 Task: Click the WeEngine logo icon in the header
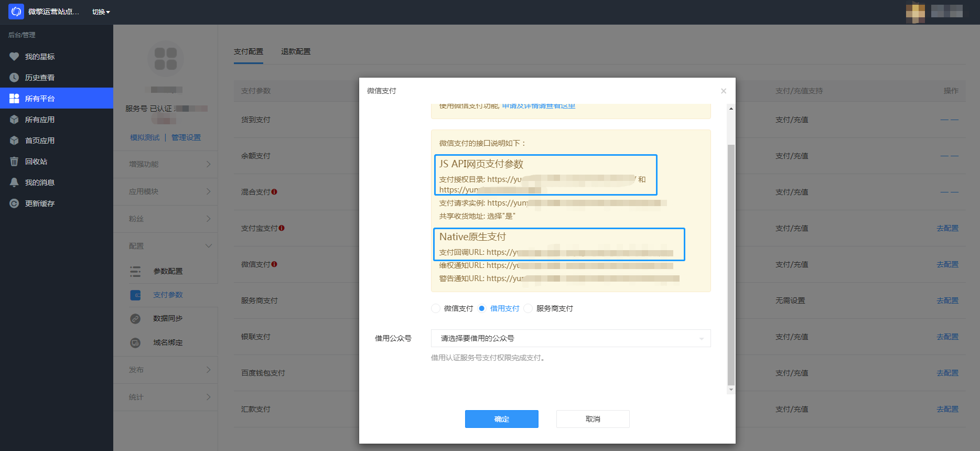click(x=16, y=12)
